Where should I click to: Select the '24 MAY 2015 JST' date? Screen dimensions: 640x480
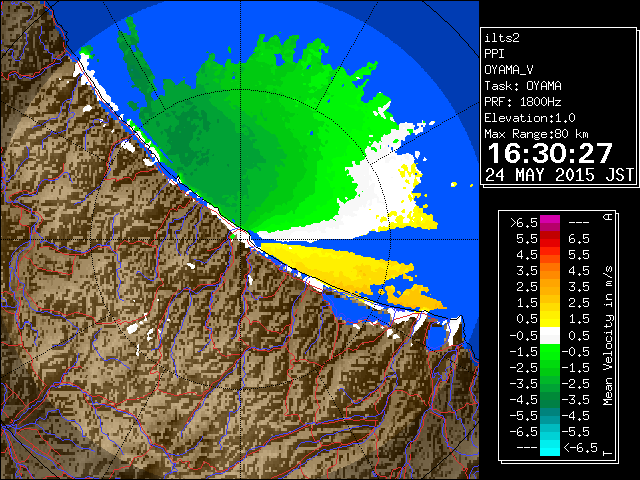pyautogui.click(x=559, y=175)
